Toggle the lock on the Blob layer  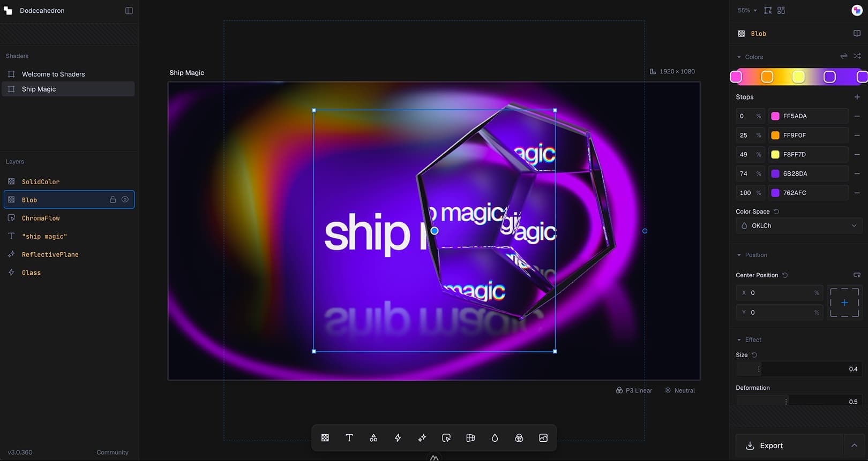click(x=113, y=200)
